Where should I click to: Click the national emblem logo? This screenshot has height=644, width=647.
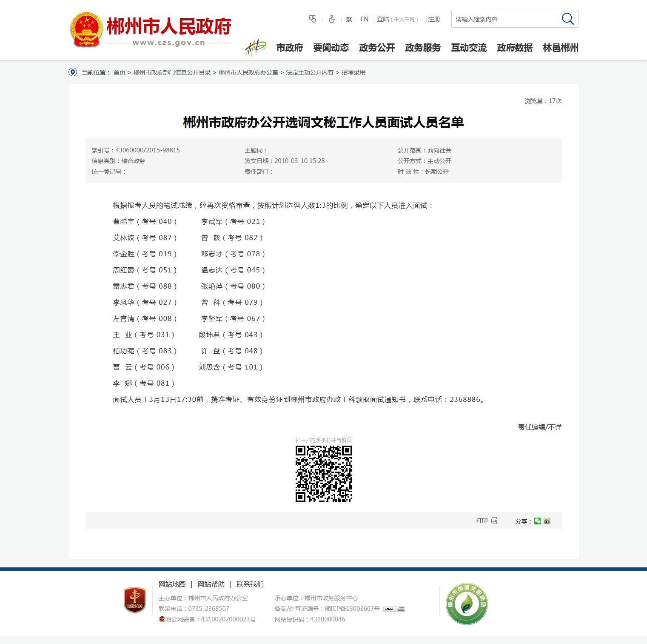(x=86, y=29)
